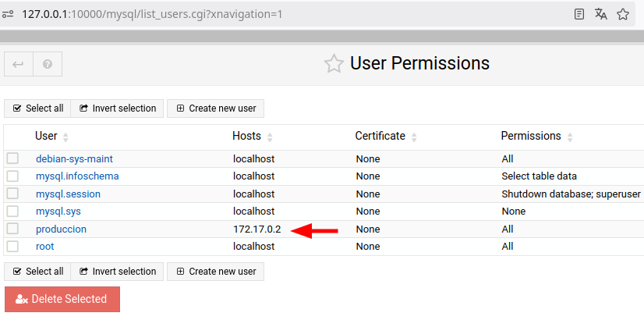The width and height of the screenshot is (644, 320).
Task: Open the produccion user link
Action: [x=61, y=229]
